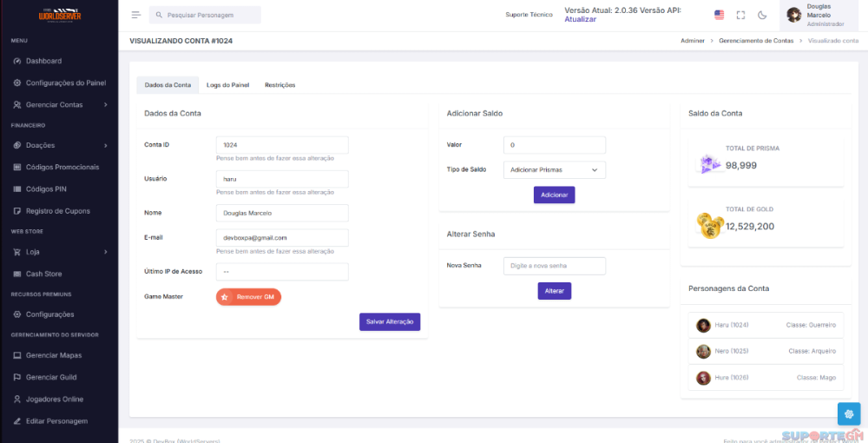Click the Atualizar version link
This screenshot has height=443, width=868.
(580, 19)
